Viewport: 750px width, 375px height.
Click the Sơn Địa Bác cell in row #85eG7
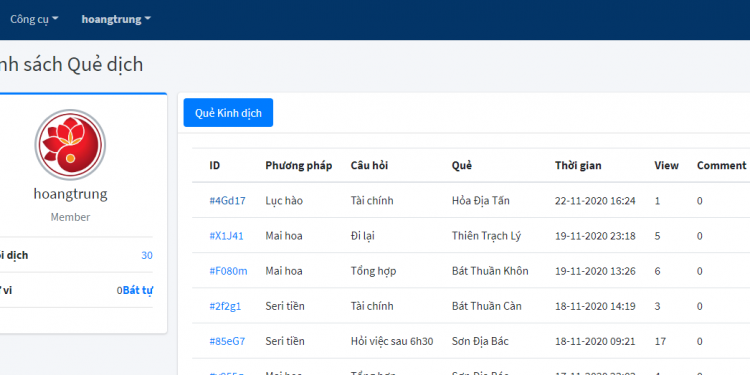click(x=480, y=342)
